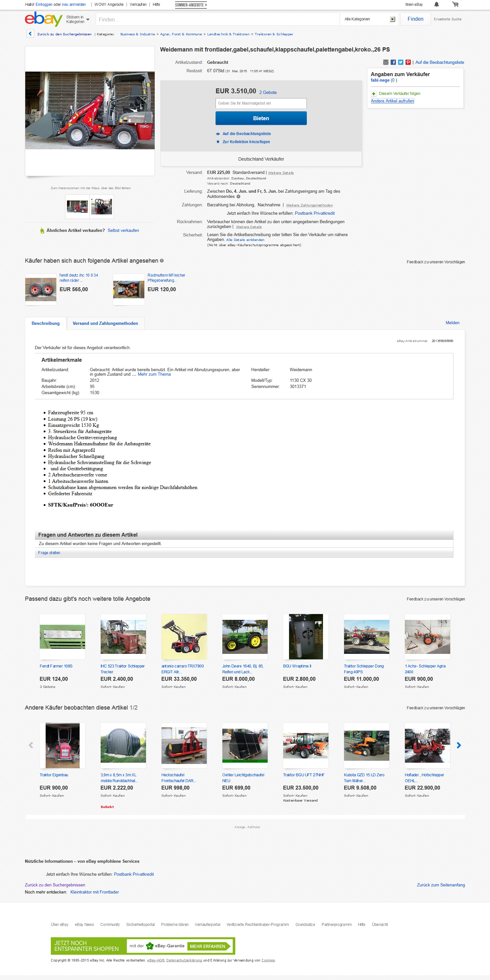Share listing on Facebook icon
This screenshot has width=490, height=980.
point(393,63)
